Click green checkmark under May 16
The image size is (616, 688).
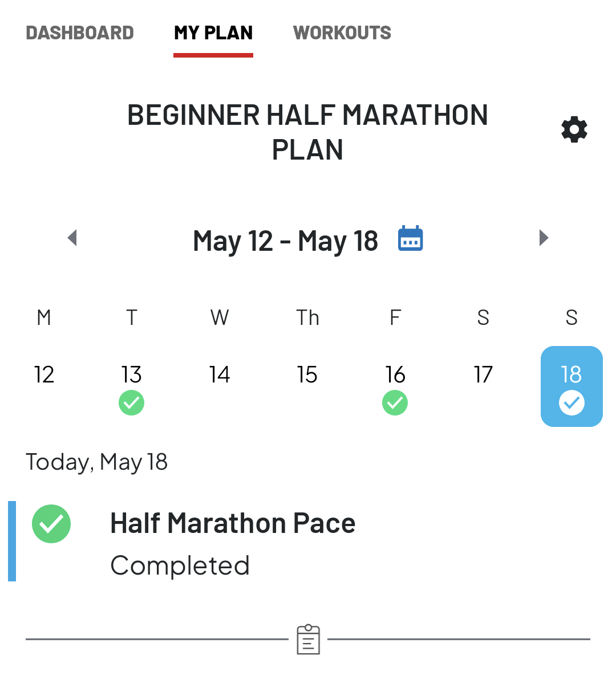click(395, 403)
